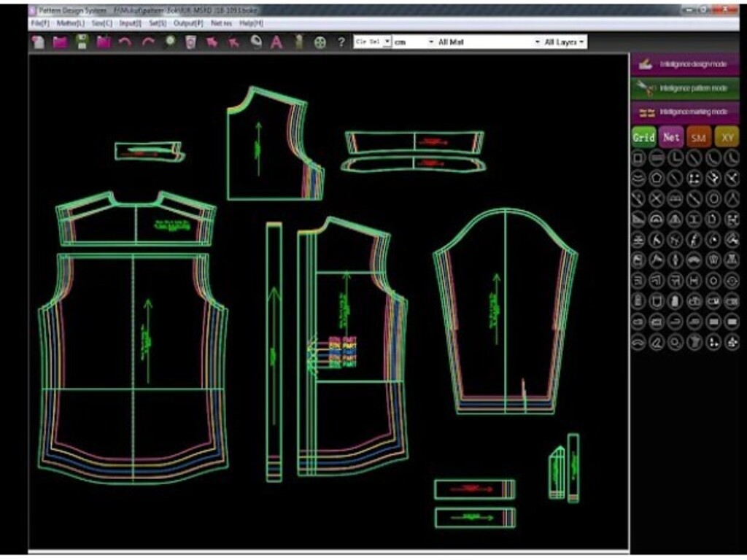This screenshot has height=560, width=747.
Task: Toggle the purple Net button
Action: [671, 136]
